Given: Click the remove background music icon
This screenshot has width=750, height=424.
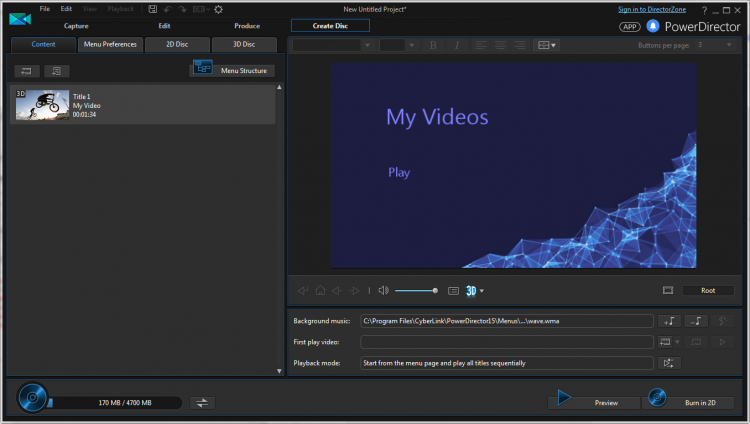Looking at the screenshot, I should coord(697,321).
